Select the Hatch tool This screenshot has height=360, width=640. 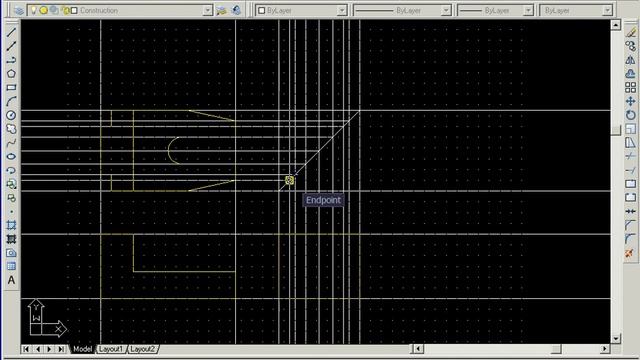click(x=11, y=225)
